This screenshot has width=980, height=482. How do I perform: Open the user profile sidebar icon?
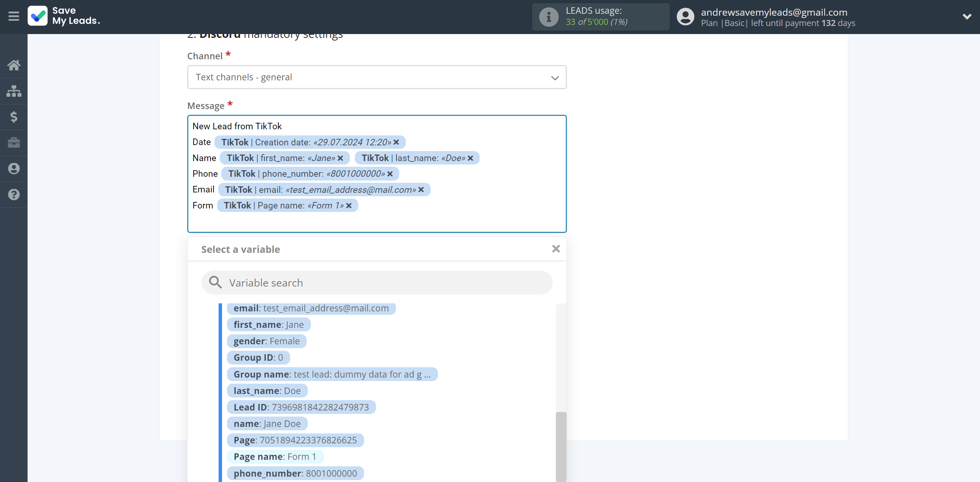point(14,169)
